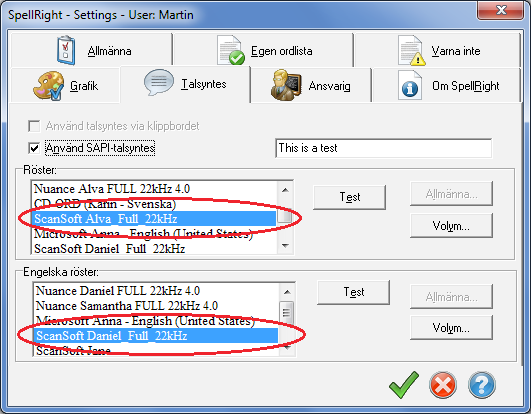Viewport: 531px width, 414px height.
Task: Open help via blue question mark icon
Action: pyautogui.click(x=482, y=385)
